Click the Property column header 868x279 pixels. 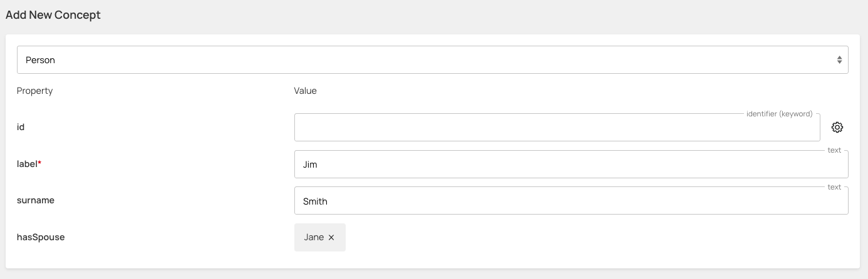click(x=34, y=91)
